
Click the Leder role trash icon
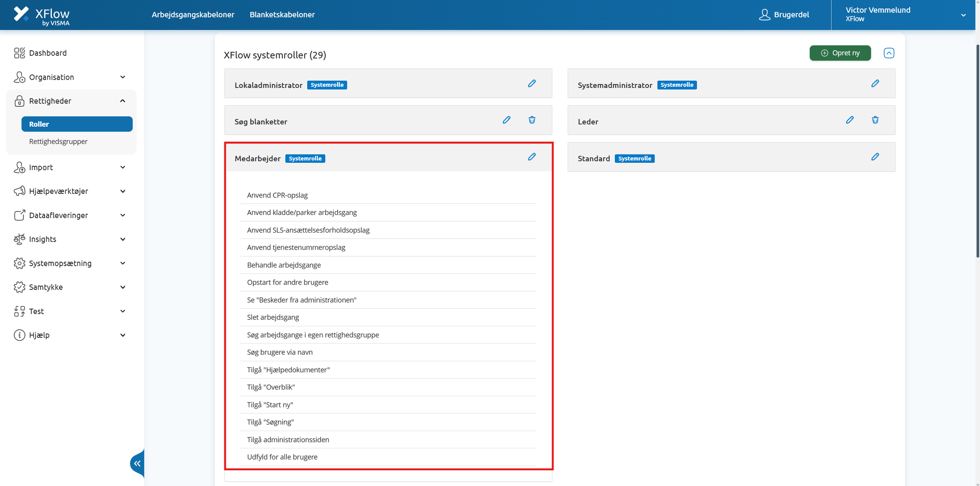875,120
